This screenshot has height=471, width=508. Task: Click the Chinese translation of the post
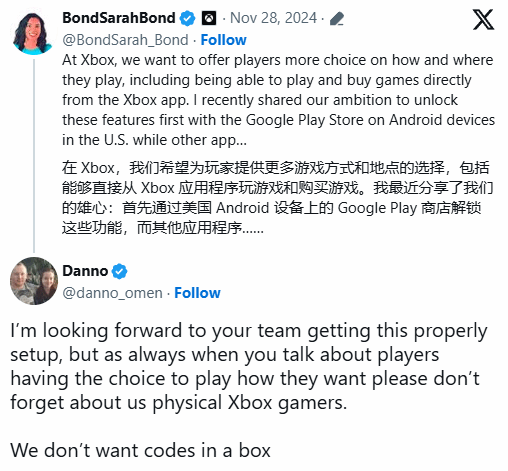click(x=277, y=198)
